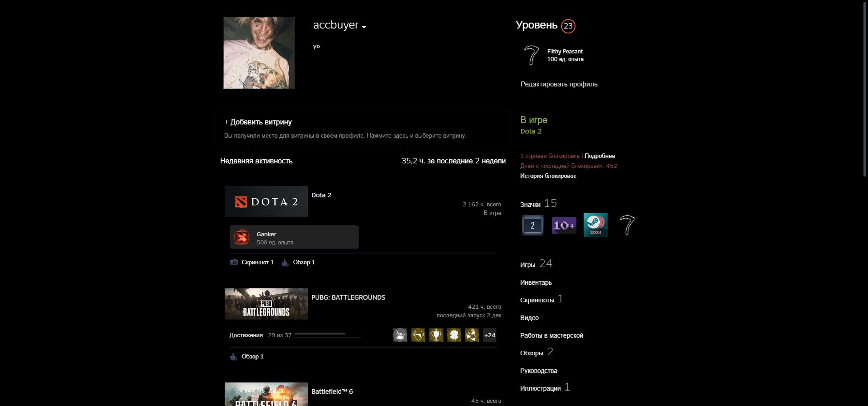
Task: Click the profile avatar picture
Action: pos(259,53)
